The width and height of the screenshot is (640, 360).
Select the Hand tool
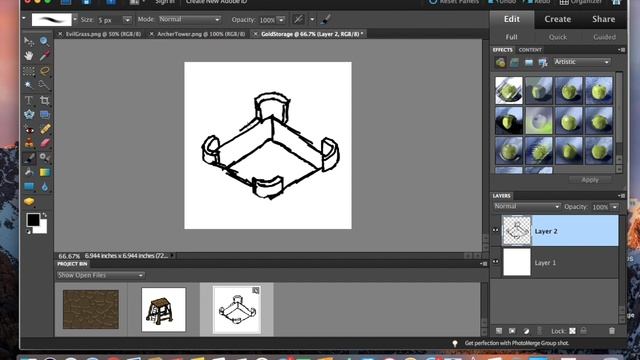tap(29, 56)
